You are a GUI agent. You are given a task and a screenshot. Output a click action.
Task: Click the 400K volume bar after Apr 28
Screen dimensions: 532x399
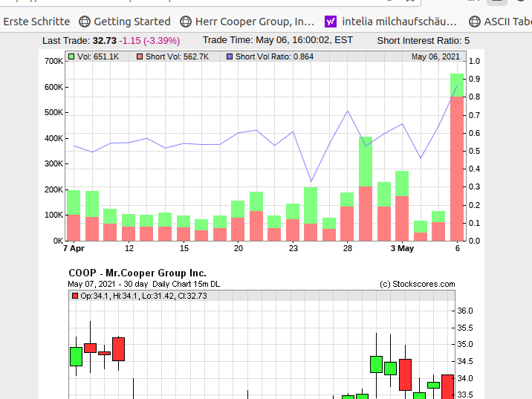click(366, 189)
